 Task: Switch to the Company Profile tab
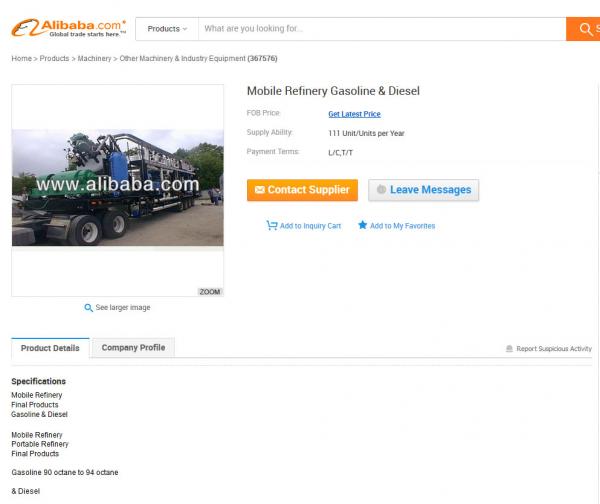point(134,347)
